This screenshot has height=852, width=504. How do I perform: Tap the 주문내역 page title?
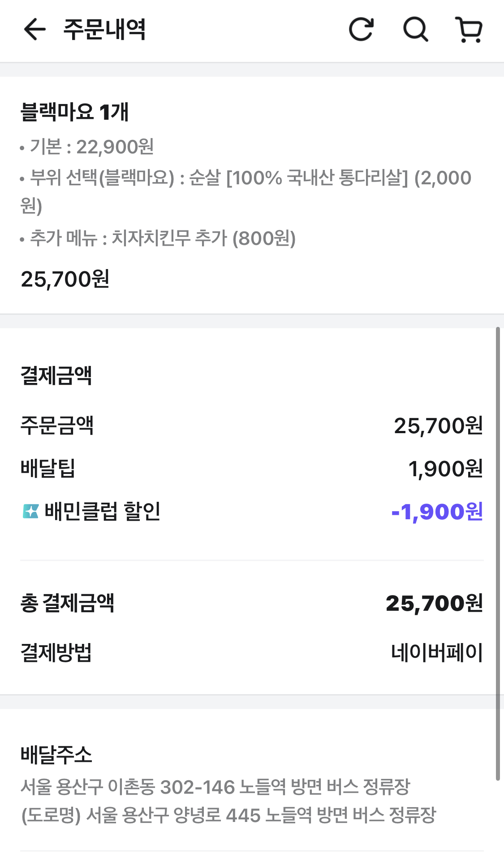pyautogui.click(x=105, y=30)
